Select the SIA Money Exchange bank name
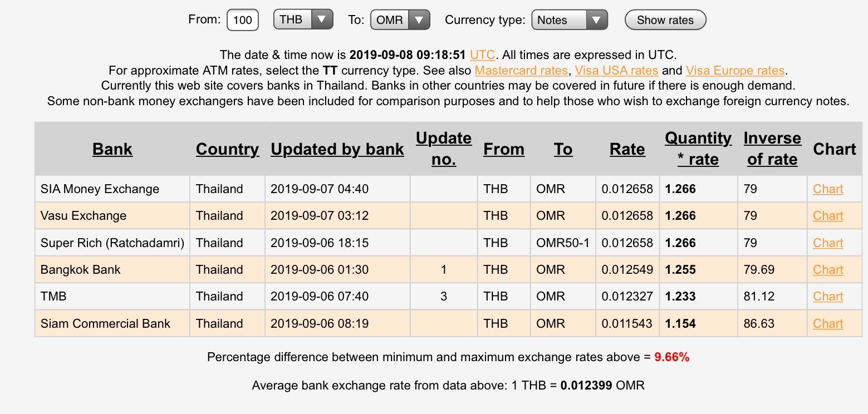This screenshot has height=414, width=868. 100,189
